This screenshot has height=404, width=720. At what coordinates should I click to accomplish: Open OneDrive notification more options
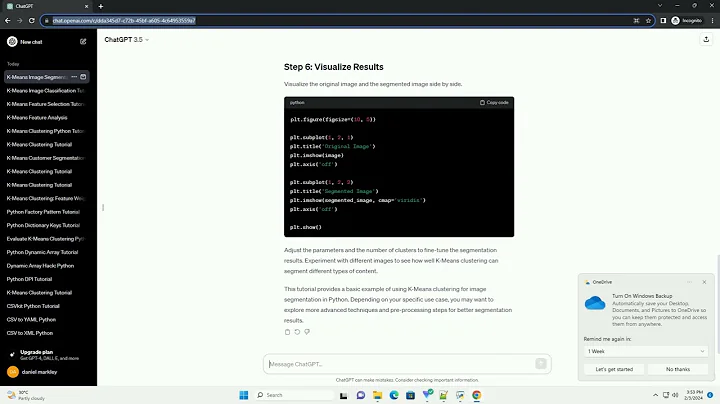[x=689, y=282]
